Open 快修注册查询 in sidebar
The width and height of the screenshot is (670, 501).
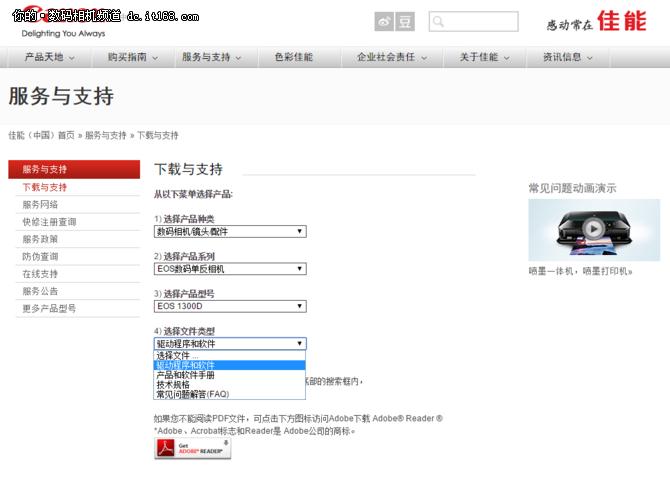click(49, 222)
